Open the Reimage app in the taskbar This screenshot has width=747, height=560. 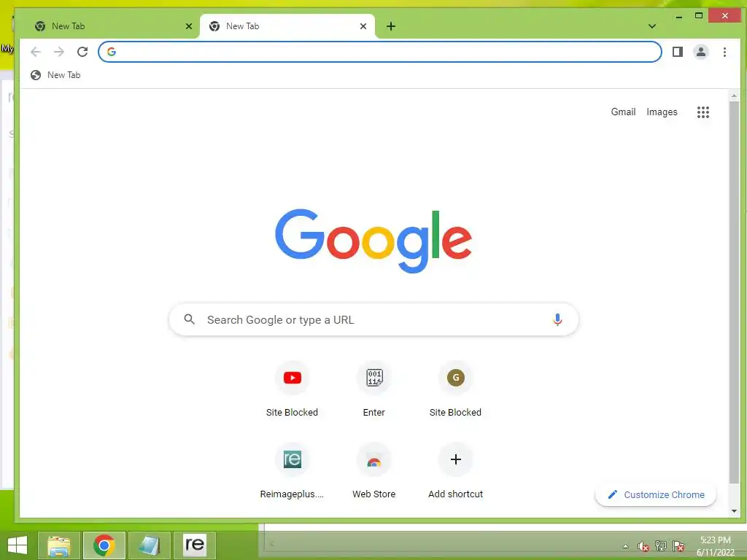[x=195, y=545]
